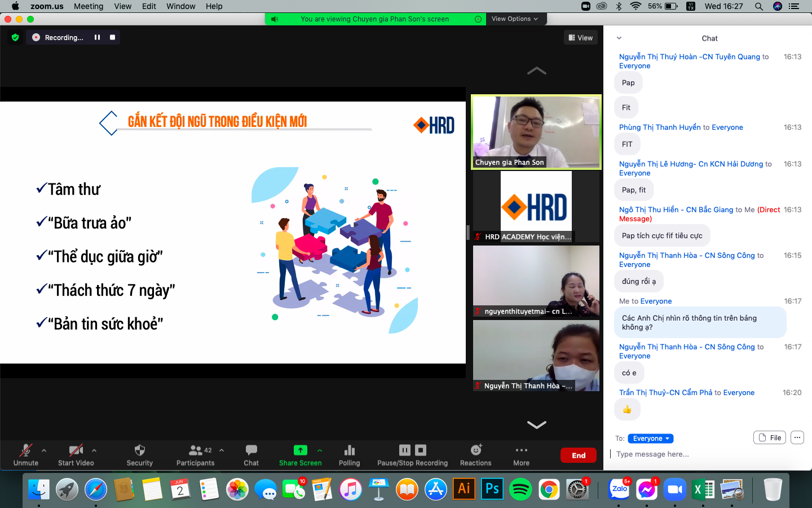Click the green encryption shield icon
812x508 pixels.
[15, 37]
